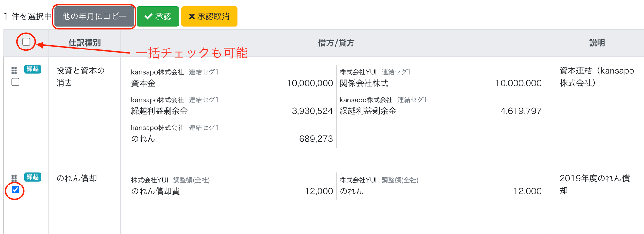Select the 資本金 debit entry of 10,000,000

pos(143,83)
